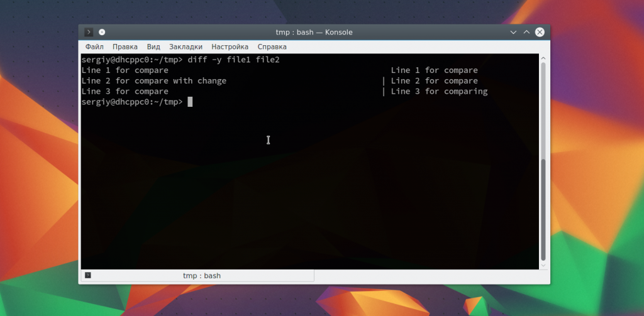Open the Закладки menu

186,46
